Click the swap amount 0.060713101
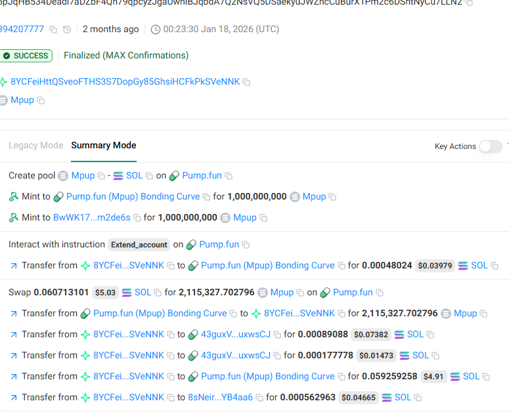 coord(61,293)
